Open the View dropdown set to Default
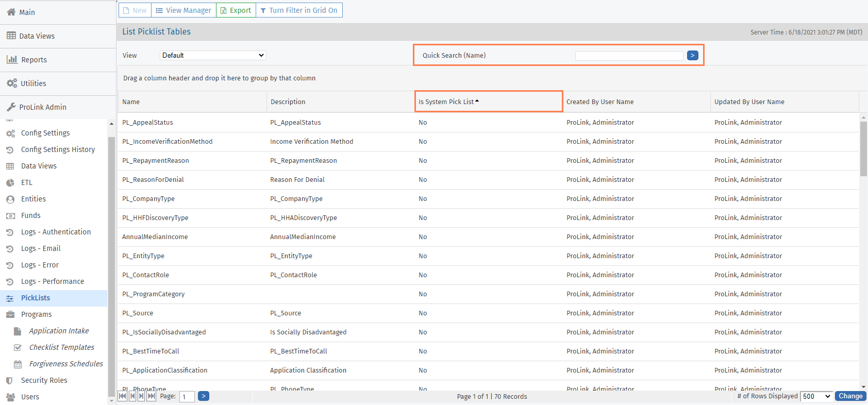Image resolution: width=868 pixels, height=405 pixels. [213, 55]
